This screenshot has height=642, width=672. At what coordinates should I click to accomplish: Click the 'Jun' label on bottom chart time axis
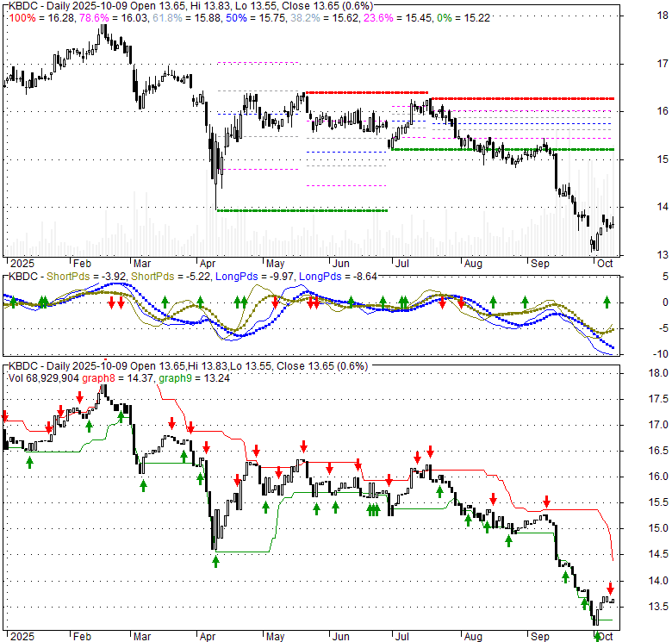pyautogui.click(x=341, y=637)
